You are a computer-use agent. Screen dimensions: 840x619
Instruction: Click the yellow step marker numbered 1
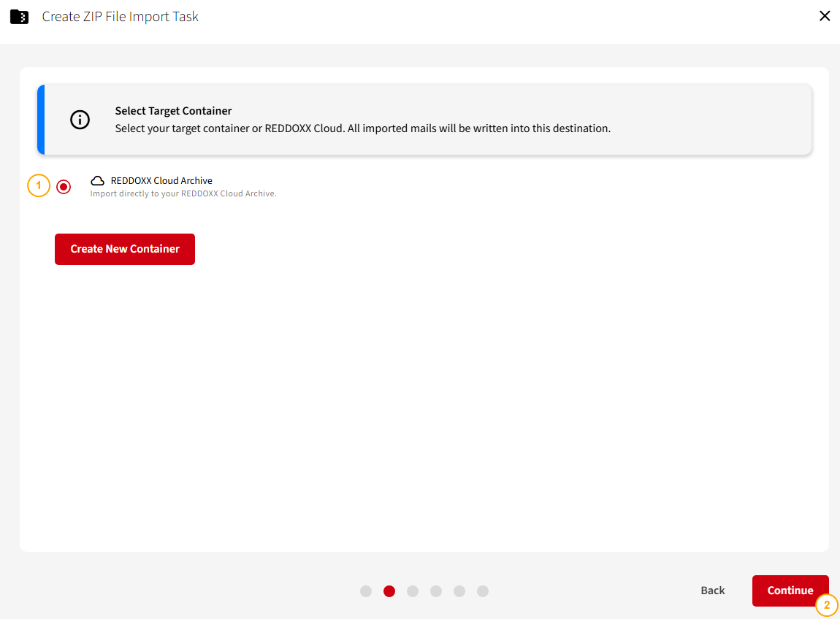tap(39, 185)
